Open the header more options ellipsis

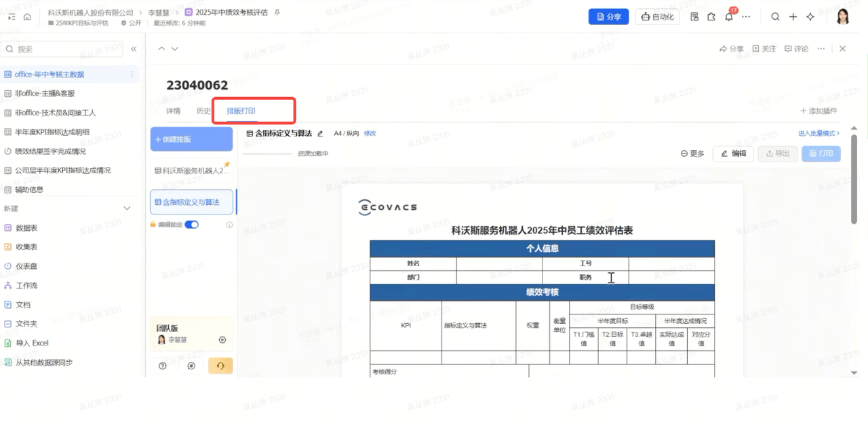(746, 17)
